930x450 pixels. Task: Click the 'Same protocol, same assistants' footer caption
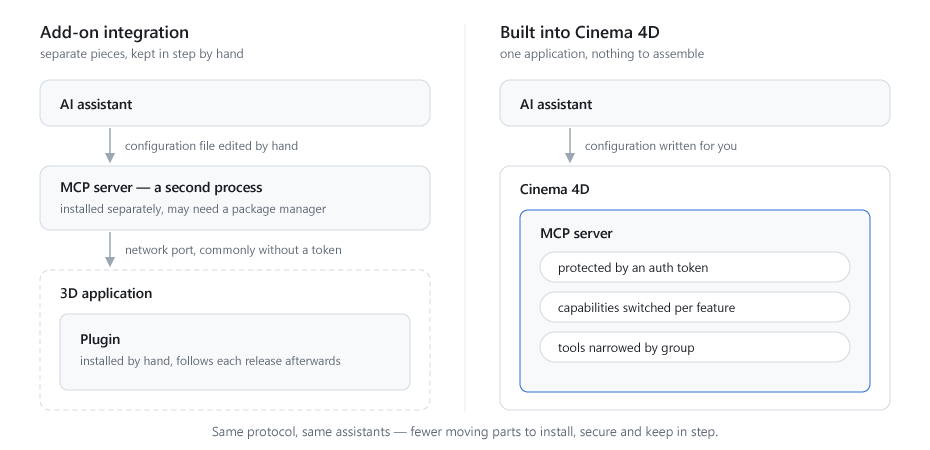coord(465,432)
